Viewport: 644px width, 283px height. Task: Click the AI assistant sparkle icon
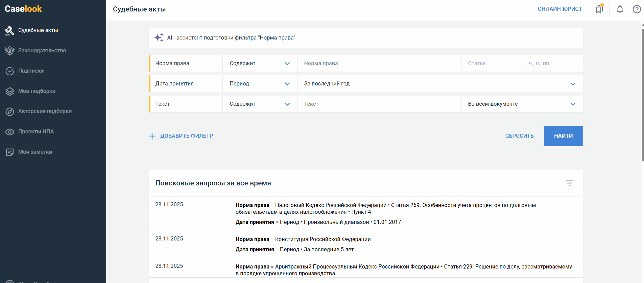[159, 37]
